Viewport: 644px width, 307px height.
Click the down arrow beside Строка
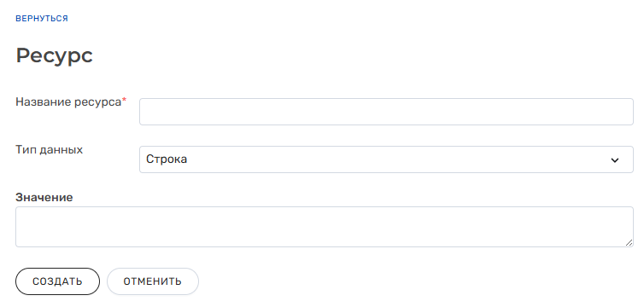pos(614,160)
